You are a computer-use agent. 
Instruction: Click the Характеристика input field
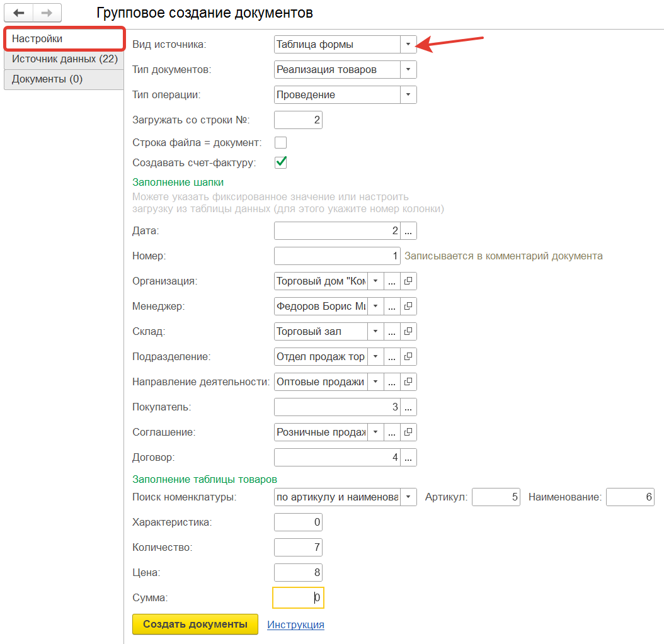[x=298, y=522]
